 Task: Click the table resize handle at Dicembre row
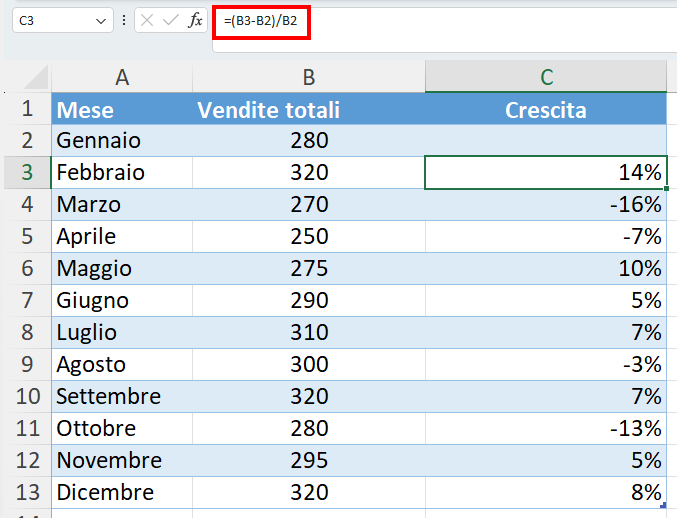(x=664, y=505)
